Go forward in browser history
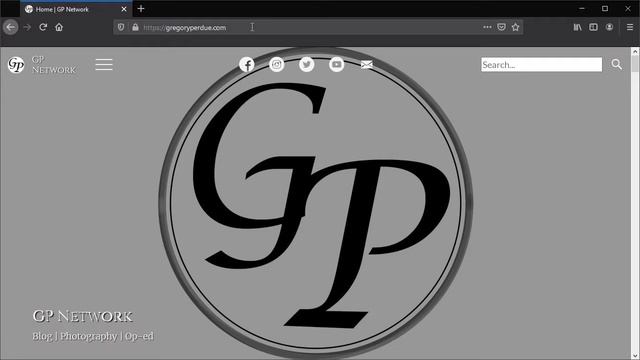640x360 pixels. (x=27, y=27)
